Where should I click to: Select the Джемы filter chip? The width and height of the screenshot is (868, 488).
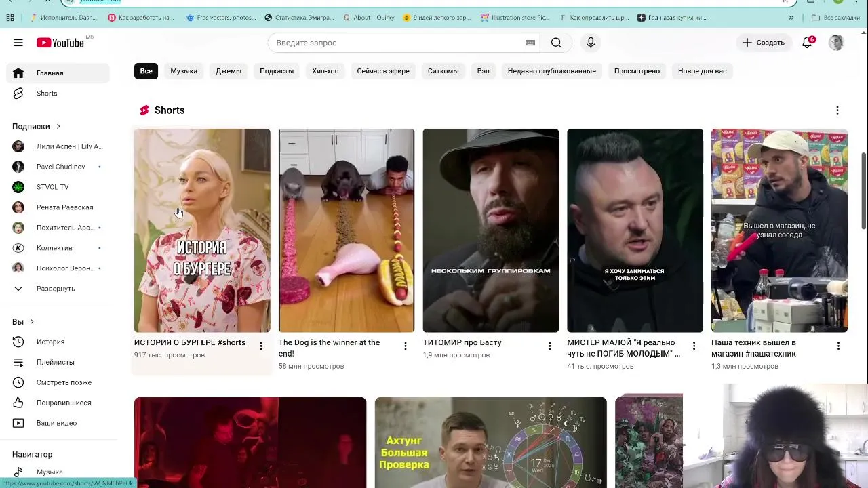tap(229, 71)
